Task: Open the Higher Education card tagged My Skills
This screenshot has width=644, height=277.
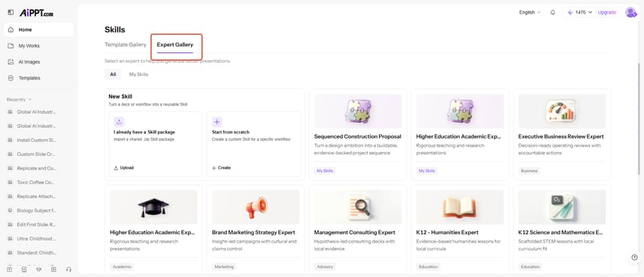Action: click(460, 134)
